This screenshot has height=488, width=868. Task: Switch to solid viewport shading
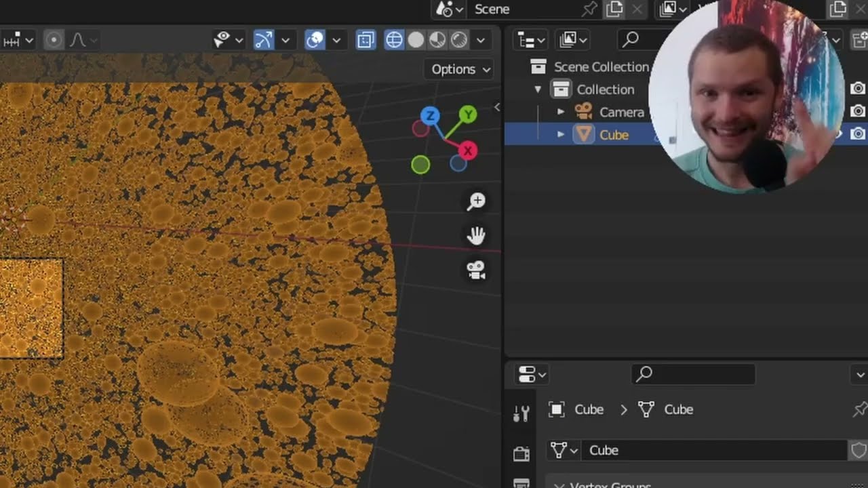[x=416, y=41]
